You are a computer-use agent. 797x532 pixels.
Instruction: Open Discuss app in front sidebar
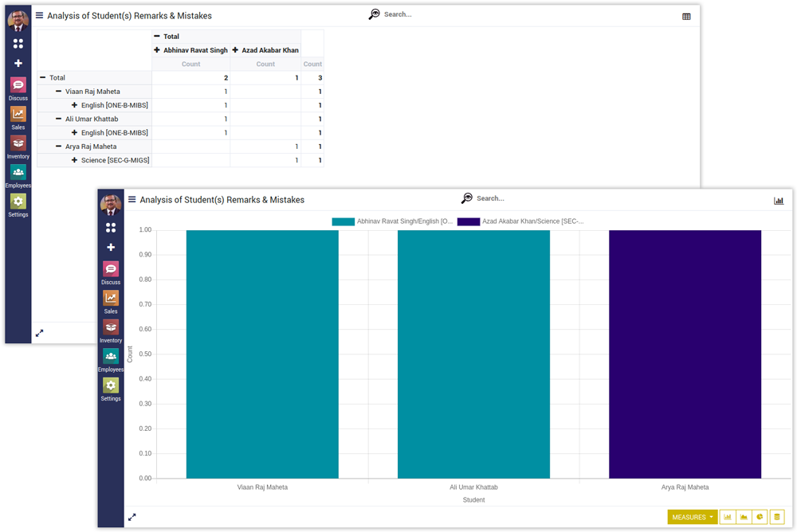click(x=111, y=272)
